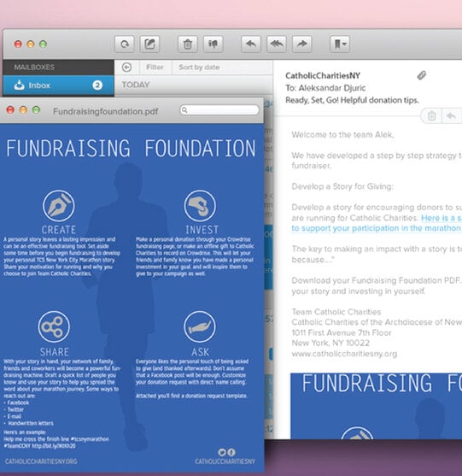The width and height of the screenshot is (462, 476).
Task: Click search field in PDF window
Action: pos(219,110)
